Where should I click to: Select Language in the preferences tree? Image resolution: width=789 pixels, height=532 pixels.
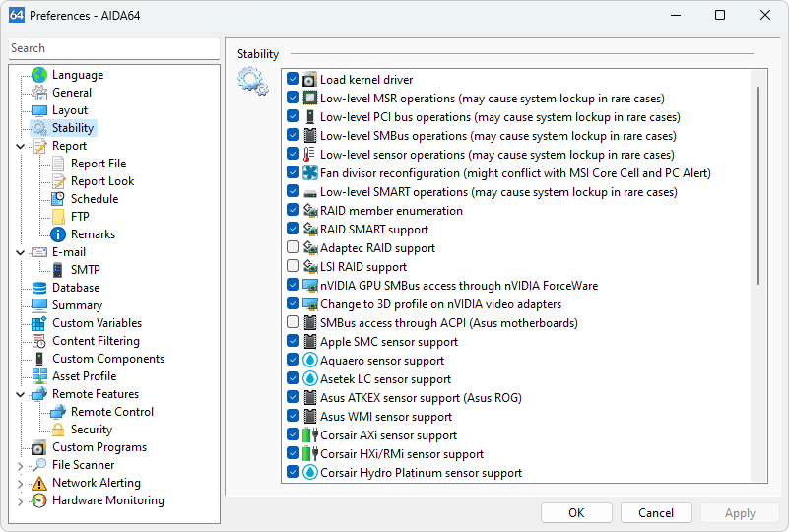pyautogui.click(x=78, y=75)
